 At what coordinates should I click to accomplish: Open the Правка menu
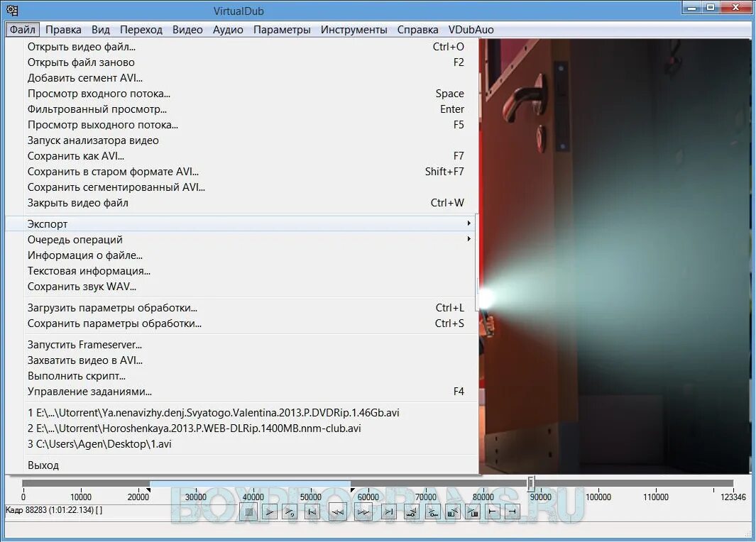(x=63, y=29)
